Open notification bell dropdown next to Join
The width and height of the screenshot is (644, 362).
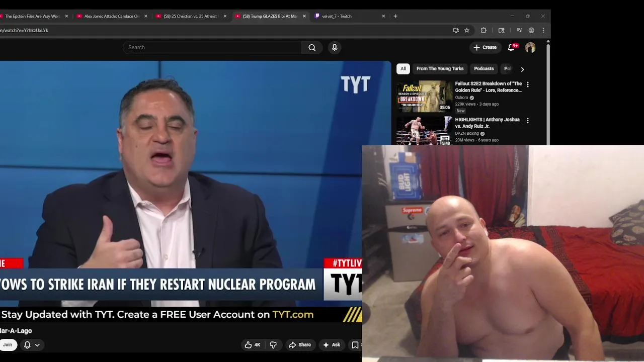click(31, 345)
